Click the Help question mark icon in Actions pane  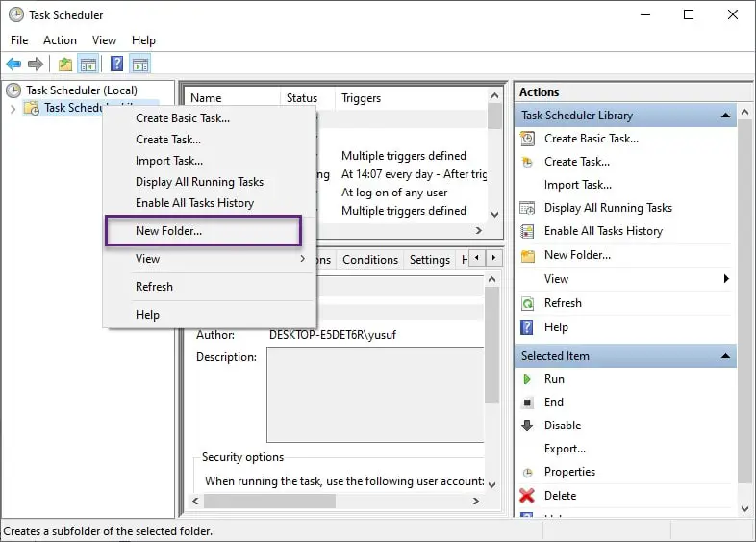(x=527, y=327)
